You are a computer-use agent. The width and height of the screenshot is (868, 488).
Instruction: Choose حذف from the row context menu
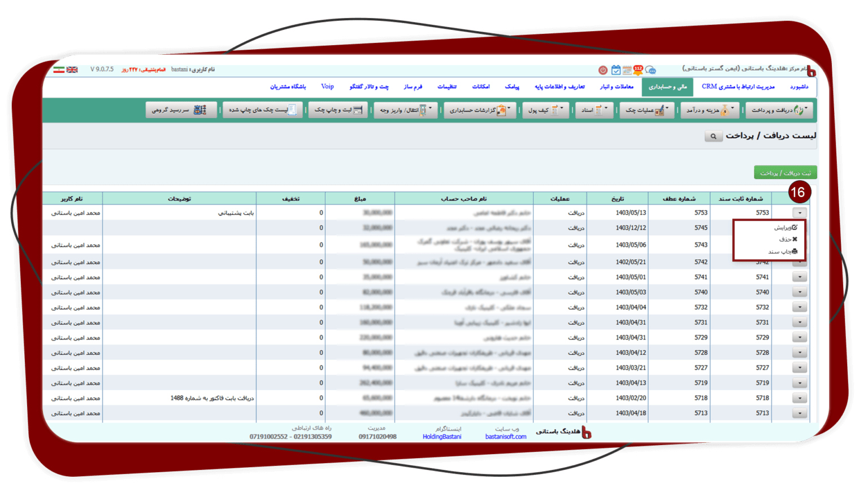788,239
